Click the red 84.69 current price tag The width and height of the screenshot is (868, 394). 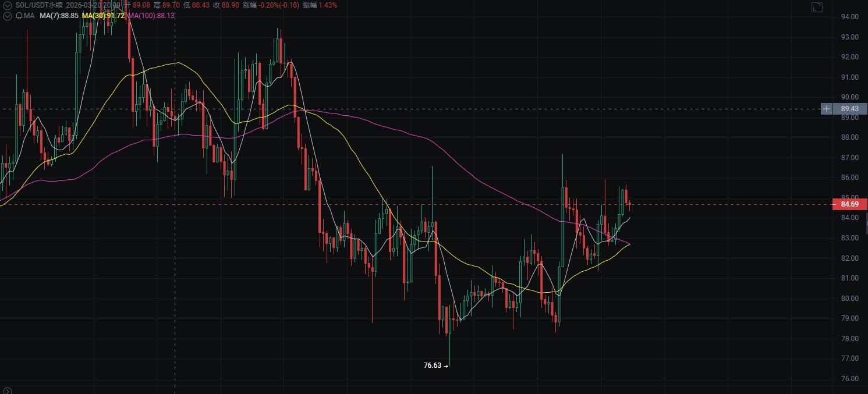850,204
